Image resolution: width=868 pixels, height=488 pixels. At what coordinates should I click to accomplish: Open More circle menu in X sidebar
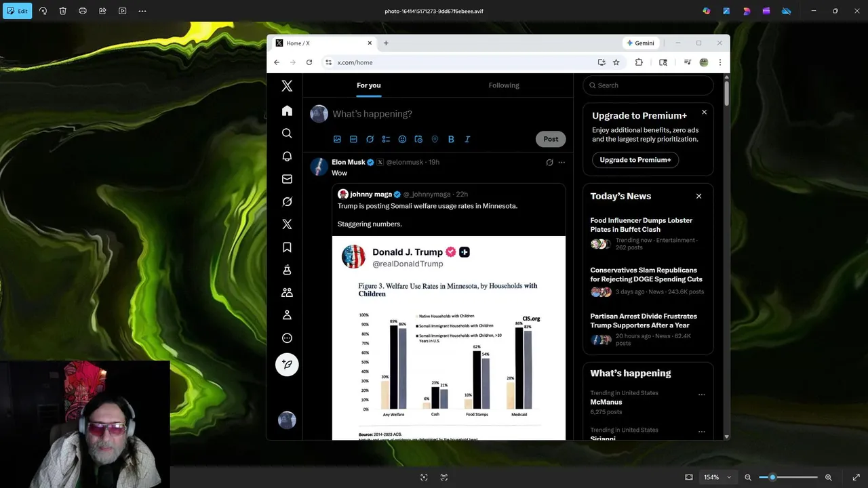click(x=287, y=338)
